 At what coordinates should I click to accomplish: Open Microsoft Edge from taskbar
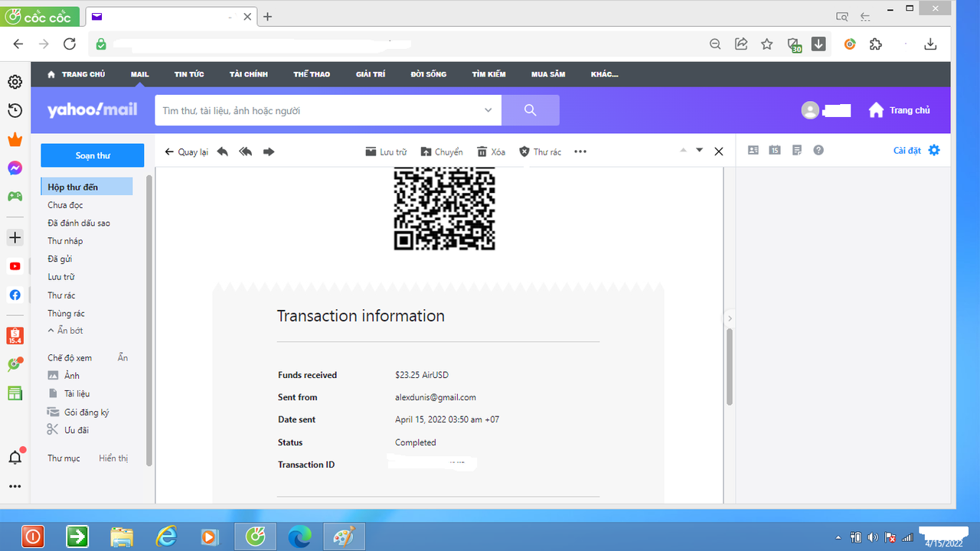[299, 536]
